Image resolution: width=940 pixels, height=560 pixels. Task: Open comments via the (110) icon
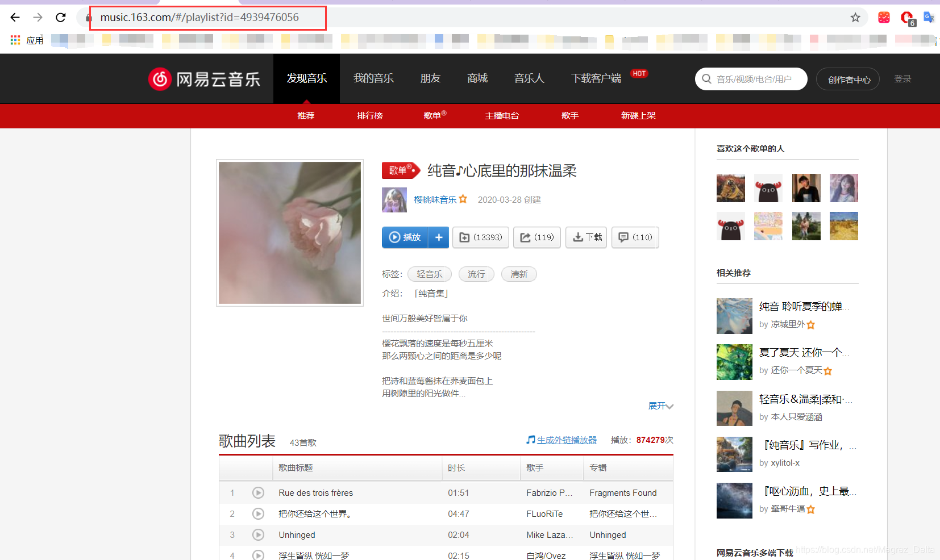[x=635, y=237]
